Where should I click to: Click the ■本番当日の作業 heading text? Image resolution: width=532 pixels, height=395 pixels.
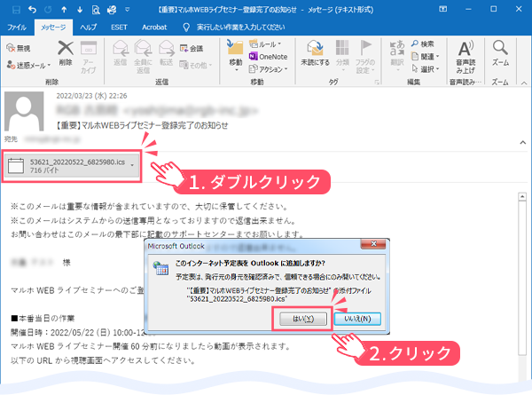[x=43, y=319]
